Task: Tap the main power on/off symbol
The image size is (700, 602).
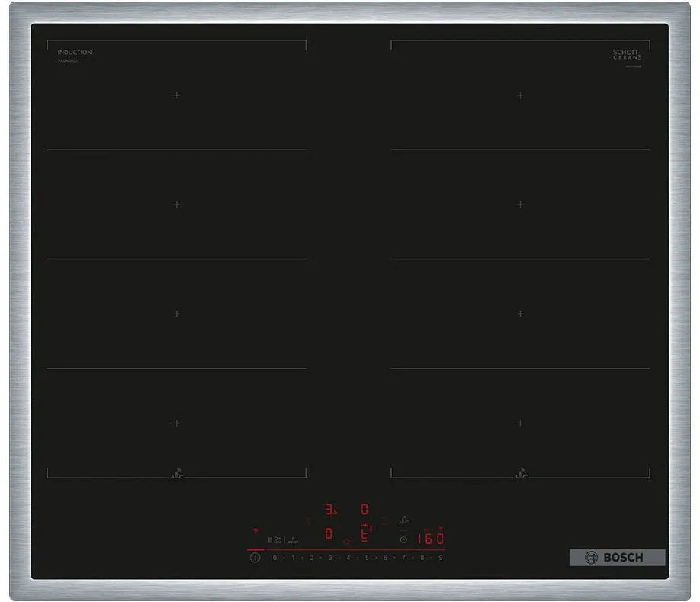Action: click(x=255, y=557)
